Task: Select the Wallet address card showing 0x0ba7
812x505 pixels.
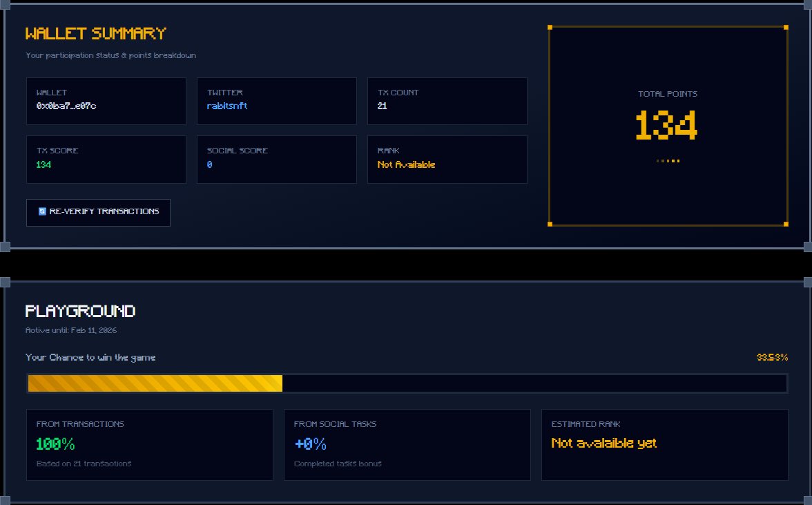Action: pyautogui.click(x=106, y=101)
